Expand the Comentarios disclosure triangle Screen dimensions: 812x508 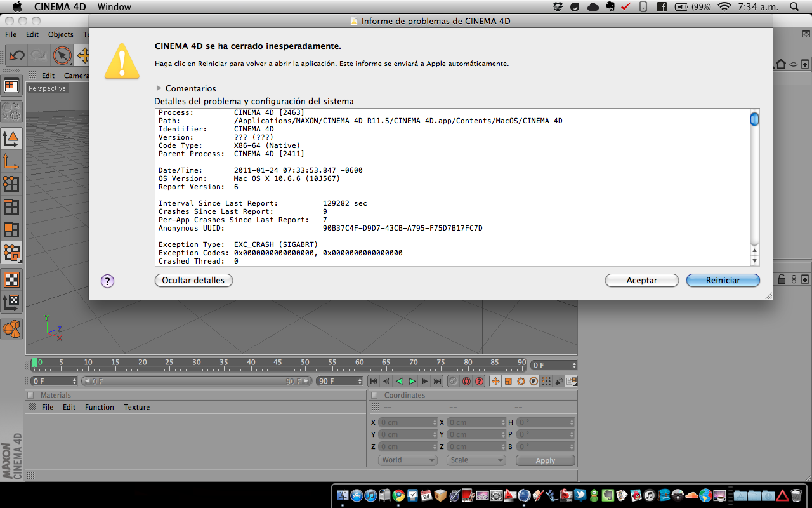click(x=159, y=88)
